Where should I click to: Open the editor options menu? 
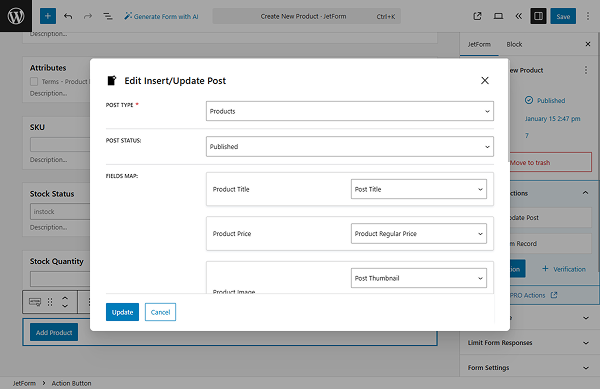click(588, 16)
